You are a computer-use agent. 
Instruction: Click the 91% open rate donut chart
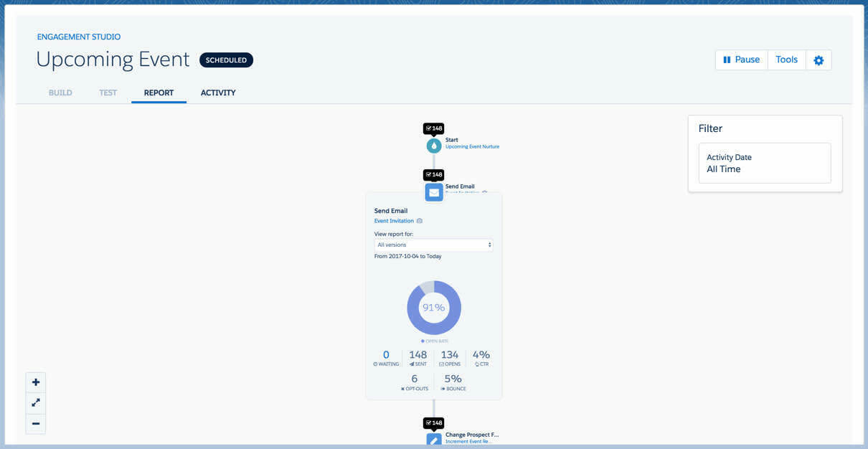click(433, 308)
